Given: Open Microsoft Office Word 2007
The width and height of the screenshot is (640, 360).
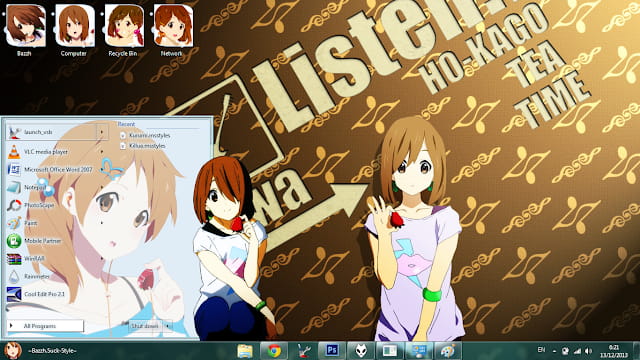Looking at the screenshot, I should pyautogui.click(x=56, y=169).
